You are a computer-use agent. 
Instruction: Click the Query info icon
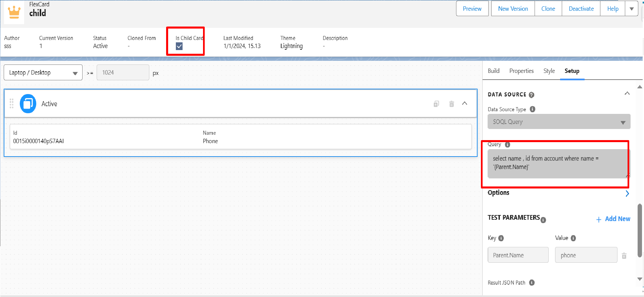[x=507, y=144]
